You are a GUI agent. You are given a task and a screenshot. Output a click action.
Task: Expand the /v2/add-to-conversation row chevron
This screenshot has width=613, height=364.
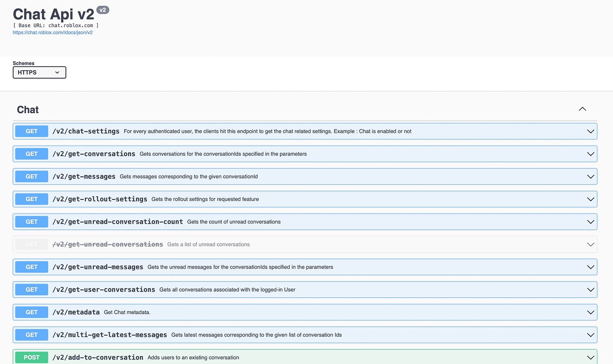point(590,358)
